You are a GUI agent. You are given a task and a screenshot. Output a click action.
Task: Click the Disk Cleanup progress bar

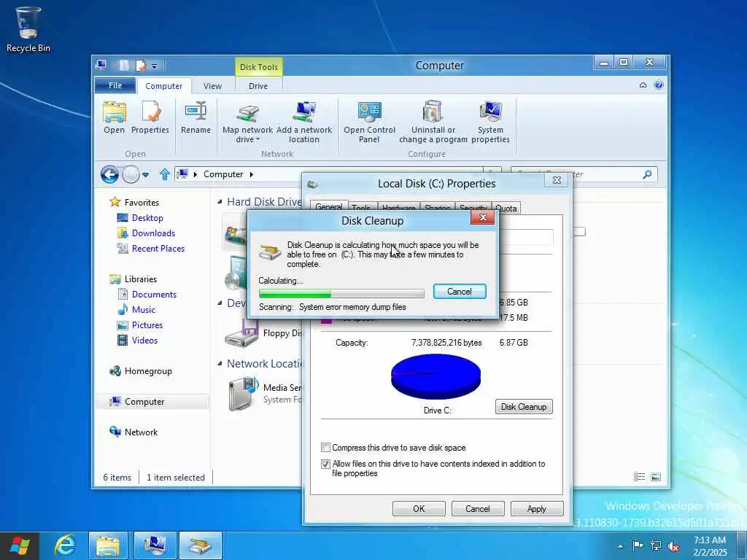pyautogui.click(x=341, y=294)
